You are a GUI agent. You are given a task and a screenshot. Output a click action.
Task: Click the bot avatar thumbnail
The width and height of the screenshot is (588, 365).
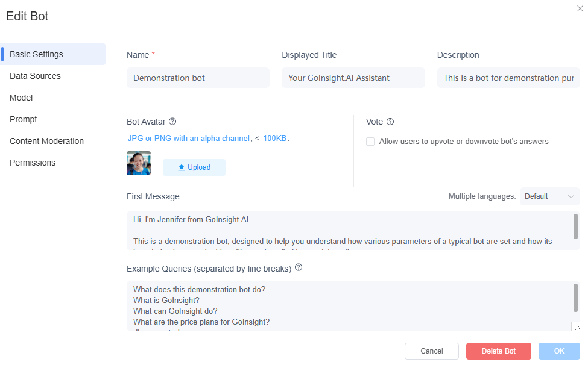coord(138,163)
